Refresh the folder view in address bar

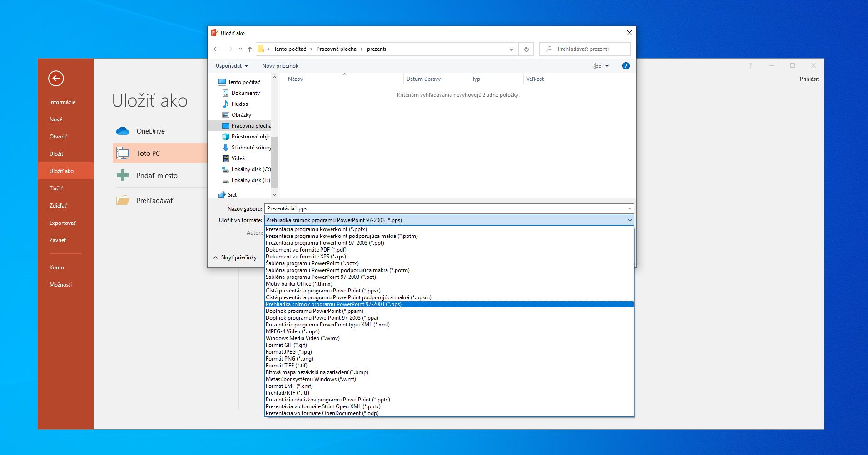526,49
